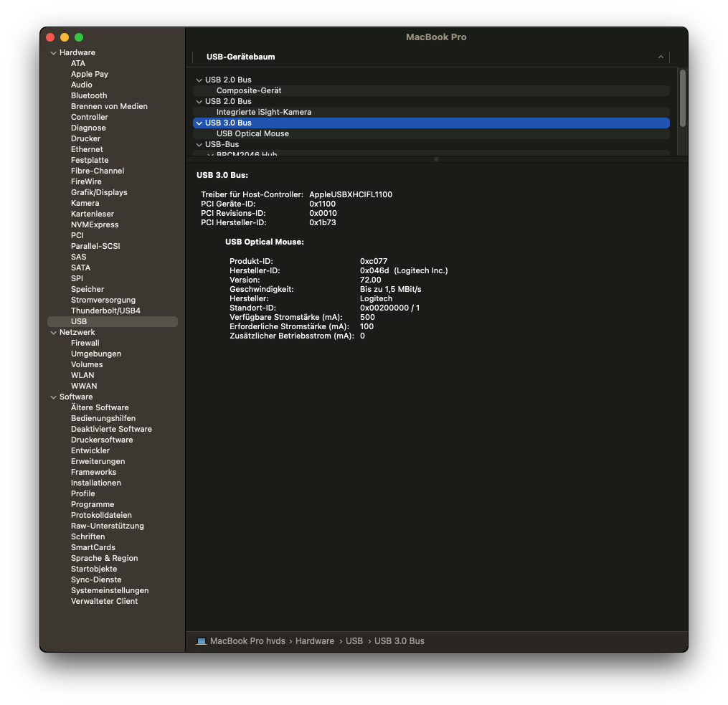Select Programme in Software list
The width and height of the screenshot is (728, 705).
93,504
